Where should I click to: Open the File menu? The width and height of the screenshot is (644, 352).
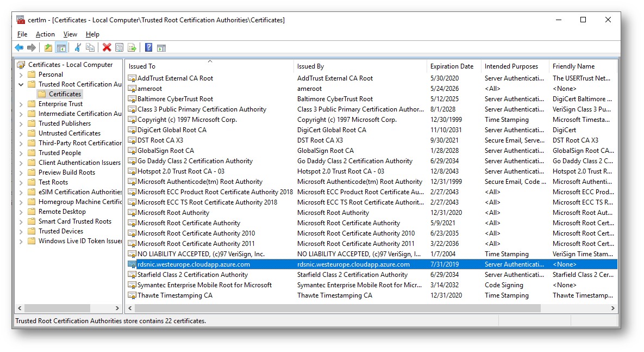click(x=22, y=34)
